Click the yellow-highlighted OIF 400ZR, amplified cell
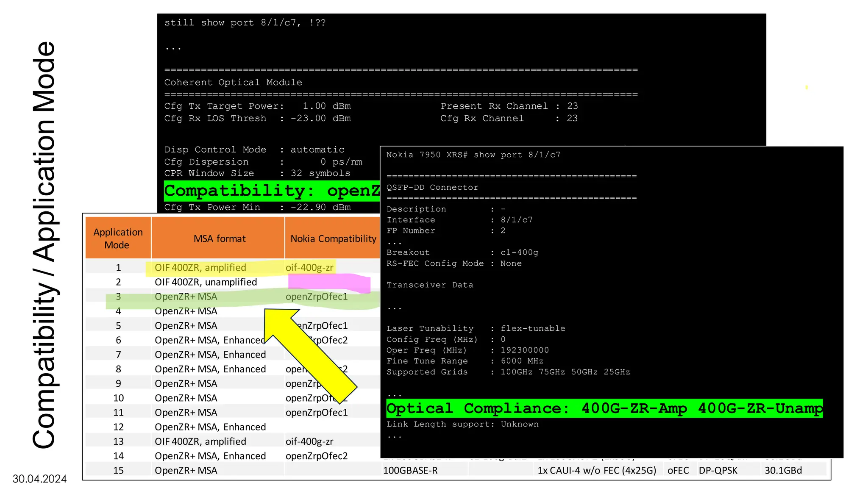 pyautogui.click(x=200, y=268)
